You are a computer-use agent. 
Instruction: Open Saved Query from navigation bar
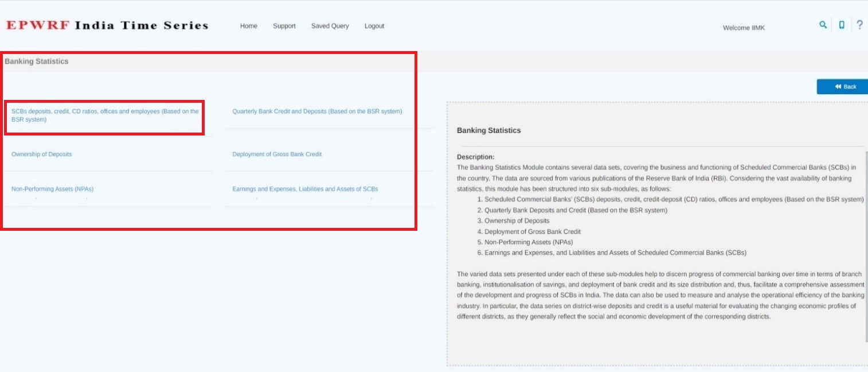[330, 26]
